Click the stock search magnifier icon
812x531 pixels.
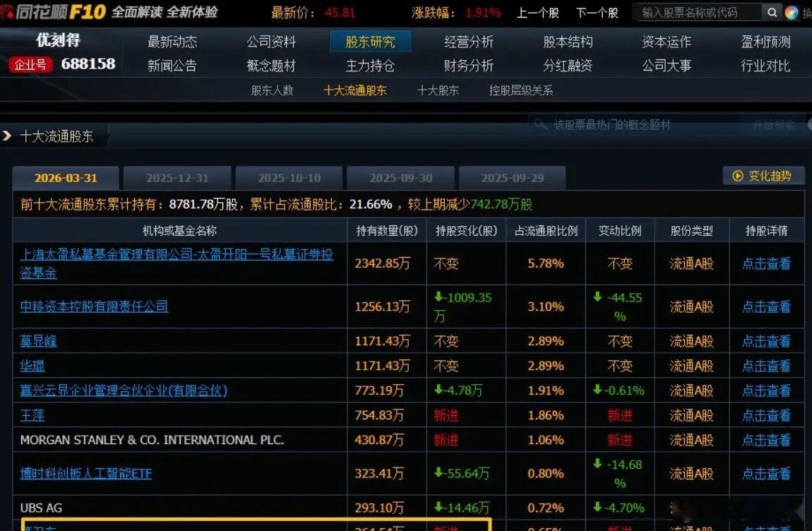tap(772, 13)
